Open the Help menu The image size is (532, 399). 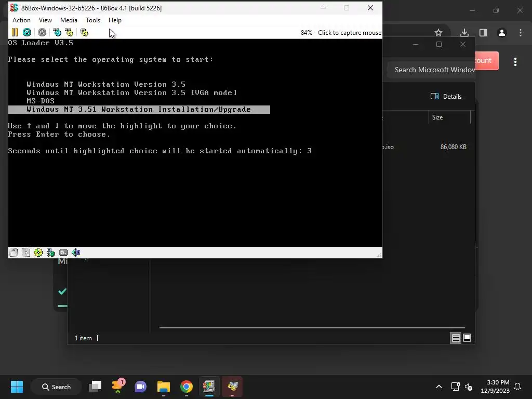pyautogui.click(x=115, y=20)
